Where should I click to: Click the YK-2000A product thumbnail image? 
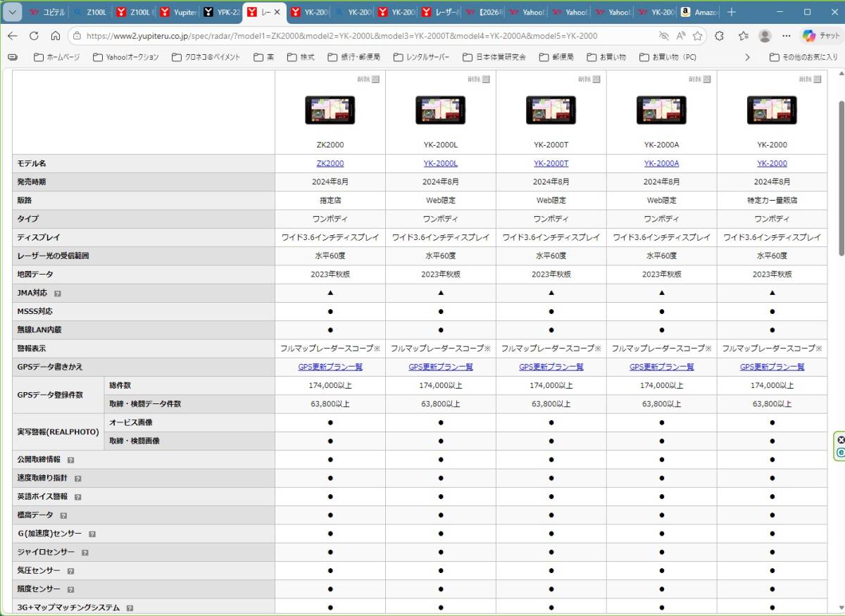[x=661, y=110]
